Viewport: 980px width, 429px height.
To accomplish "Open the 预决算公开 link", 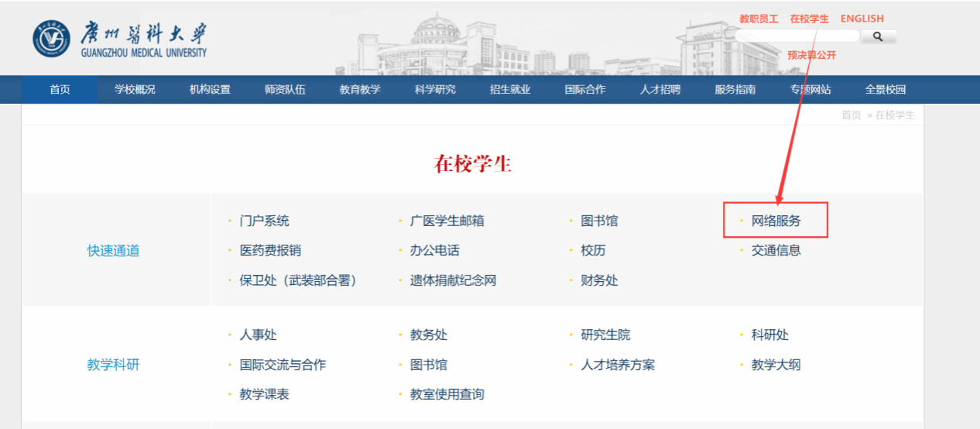I will click(812, 55).
